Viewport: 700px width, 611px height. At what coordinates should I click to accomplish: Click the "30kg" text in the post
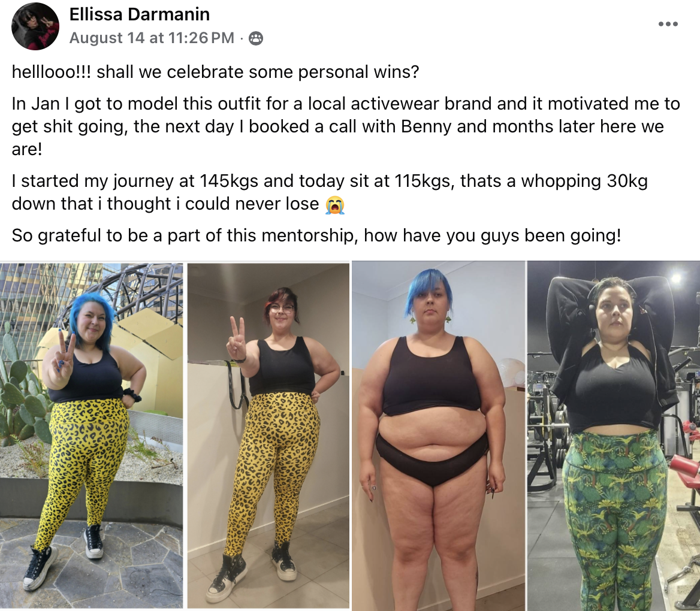click(x=627, y=181)
